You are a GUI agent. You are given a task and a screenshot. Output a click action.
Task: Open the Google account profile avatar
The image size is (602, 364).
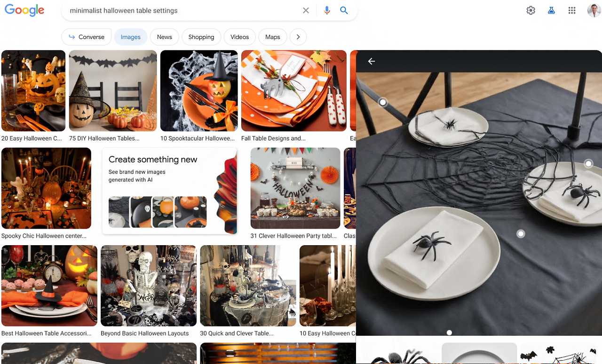coord(594,10)
